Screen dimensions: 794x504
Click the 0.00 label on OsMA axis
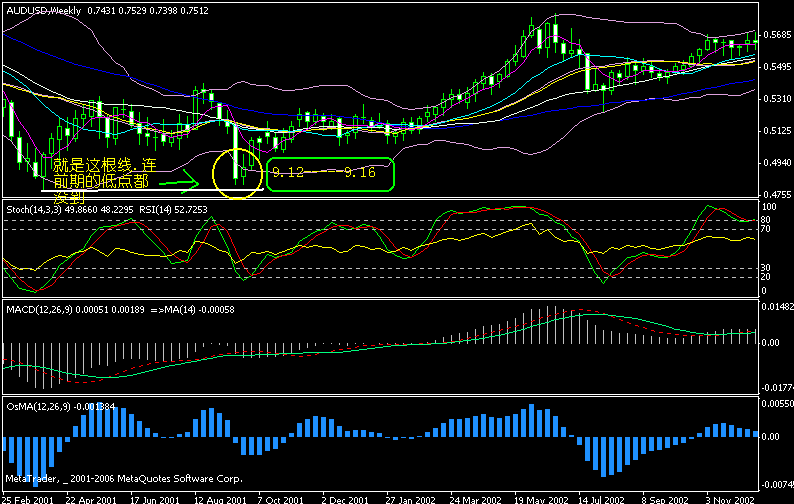771,437
